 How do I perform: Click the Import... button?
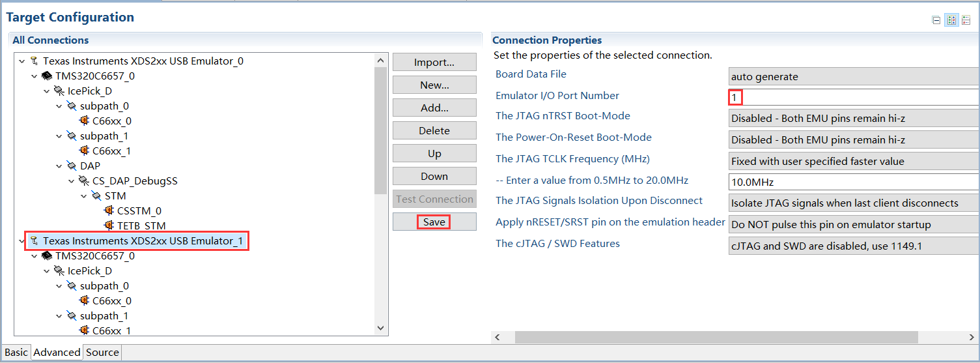click(x=434, y=63)
